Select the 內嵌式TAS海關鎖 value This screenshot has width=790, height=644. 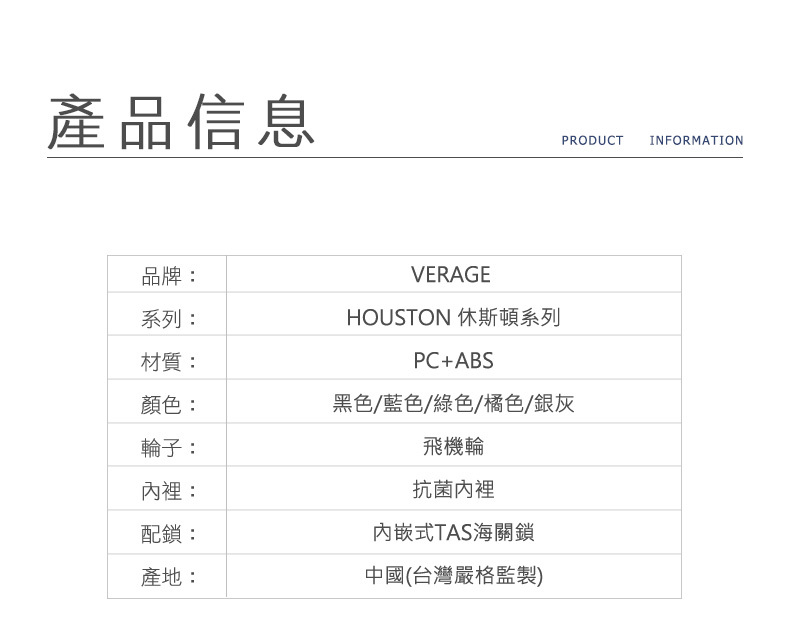click(453, 533)
